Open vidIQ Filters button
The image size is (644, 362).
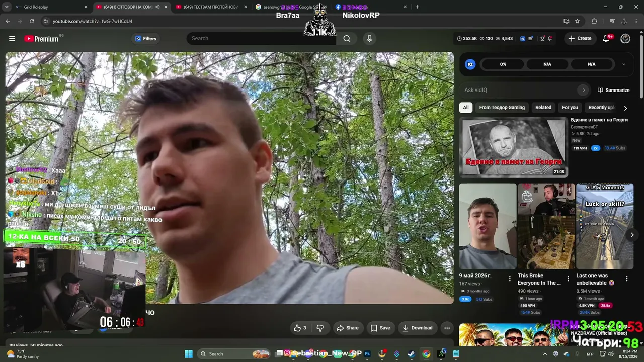[145, 39]
